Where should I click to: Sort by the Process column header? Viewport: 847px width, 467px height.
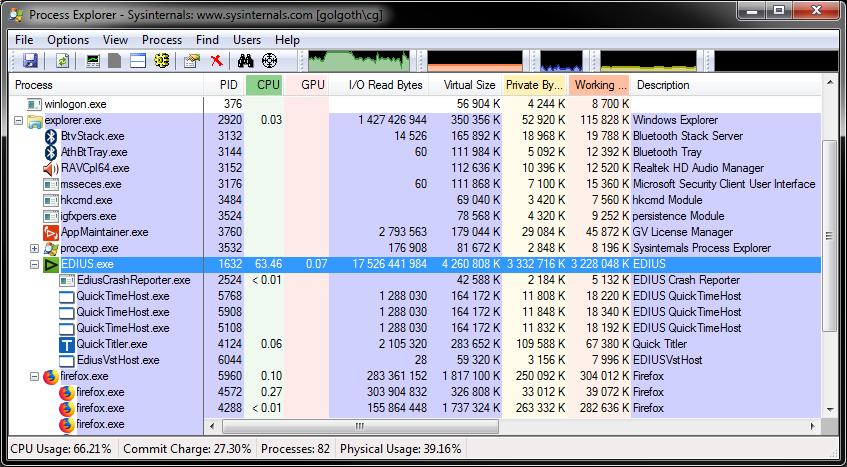coord(106,85)
